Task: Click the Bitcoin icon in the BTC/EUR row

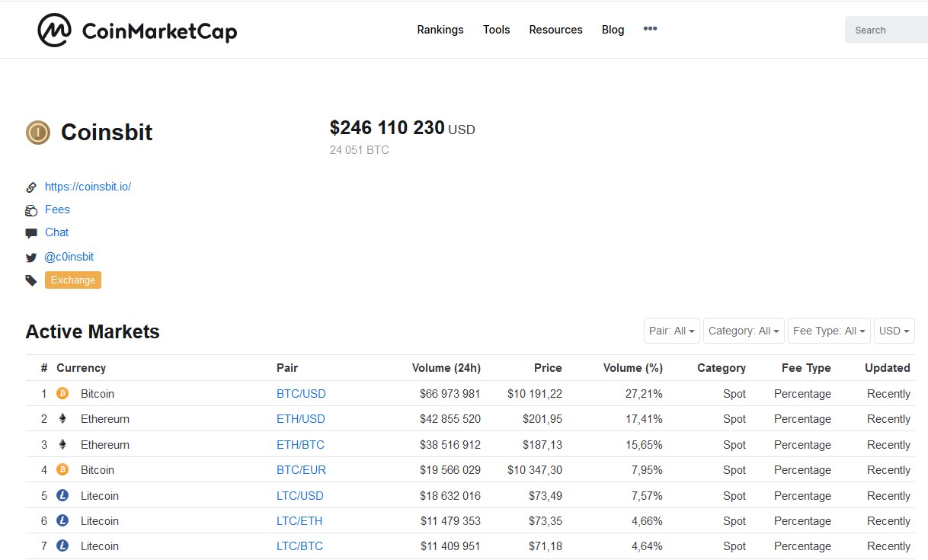Action: (62, 470)
